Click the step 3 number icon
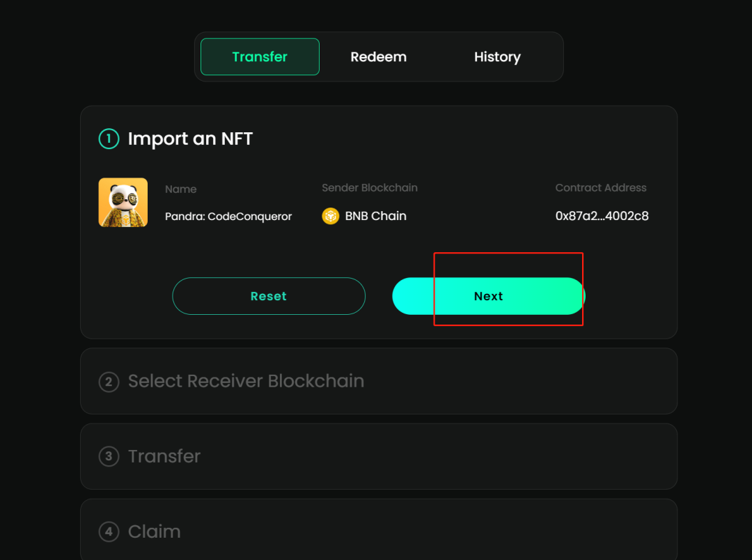The width and height of the screenshot is (752, 560). [109, 457]
